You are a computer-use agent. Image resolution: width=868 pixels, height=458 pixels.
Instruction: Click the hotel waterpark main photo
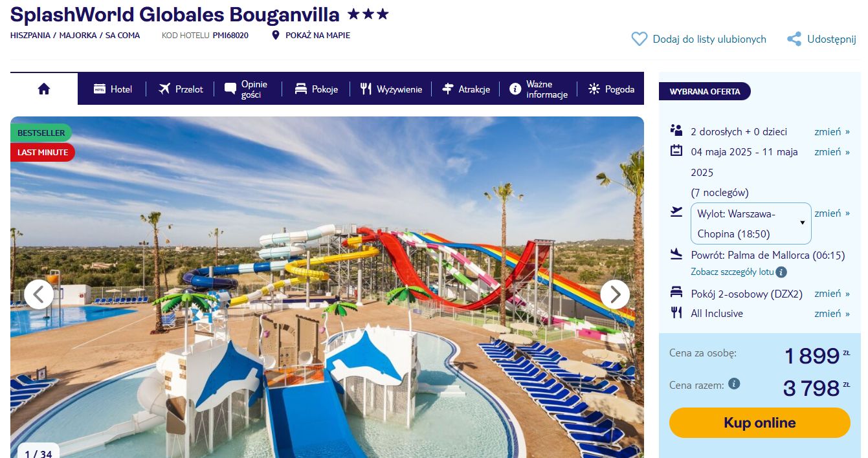pos(327,287)
